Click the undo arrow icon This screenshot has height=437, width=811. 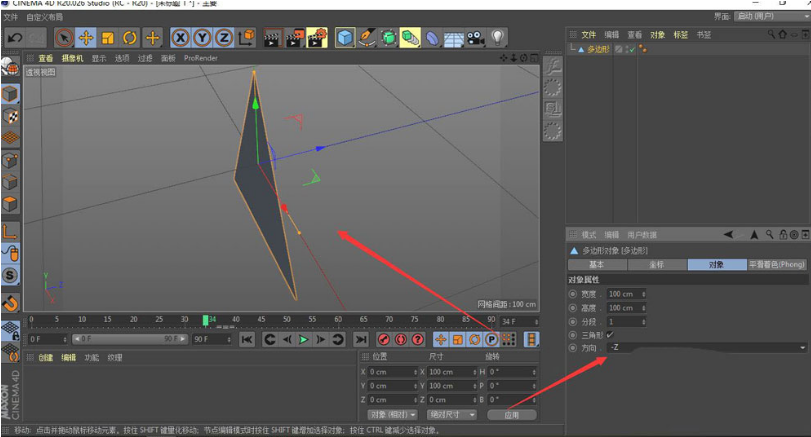14,38
